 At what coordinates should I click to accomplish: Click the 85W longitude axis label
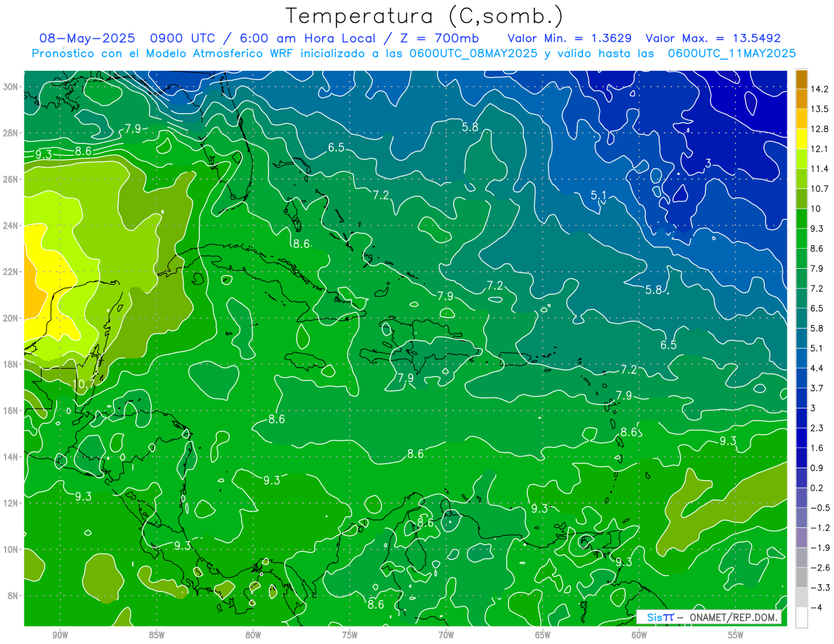click(x=156, y=635)
